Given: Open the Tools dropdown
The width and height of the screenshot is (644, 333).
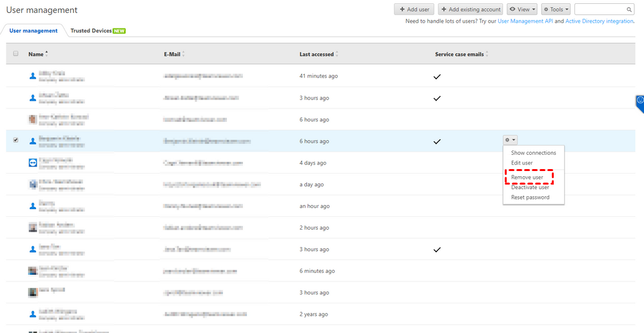Looking at the screenshot, I should click(x=556, y=10).
